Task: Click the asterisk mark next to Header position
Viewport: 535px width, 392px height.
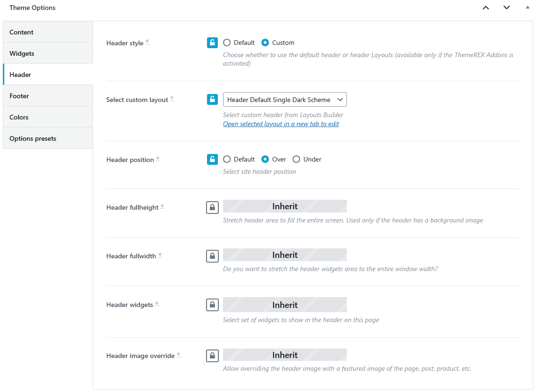Action: [x=158, y=159]
